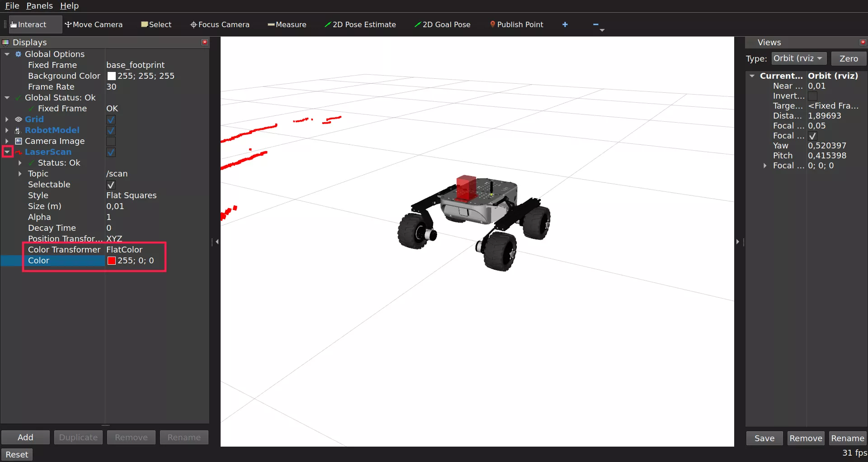Click the Publish Point tool

point(516,24)
